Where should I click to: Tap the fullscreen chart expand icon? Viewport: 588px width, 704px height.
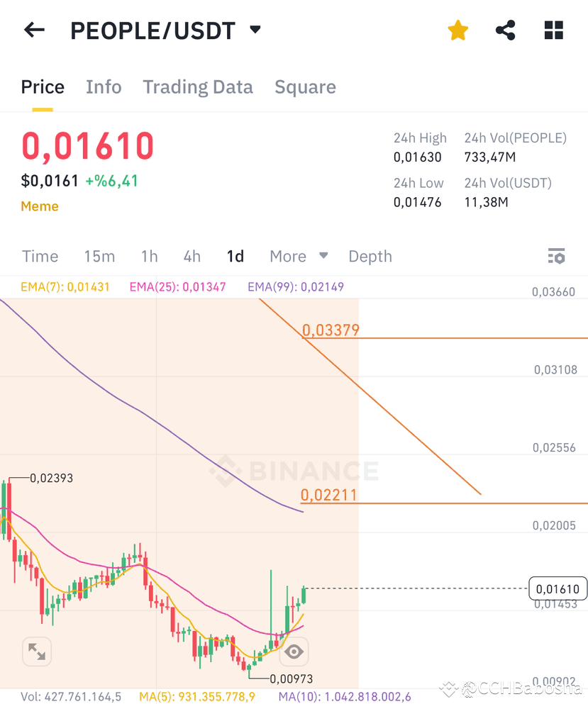point(36,651)
